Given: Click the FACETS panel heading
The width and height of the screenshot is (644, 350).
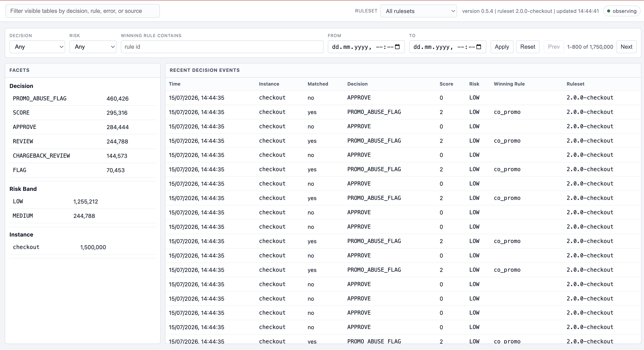Looking at the screenshot, I should coord(19,70).
